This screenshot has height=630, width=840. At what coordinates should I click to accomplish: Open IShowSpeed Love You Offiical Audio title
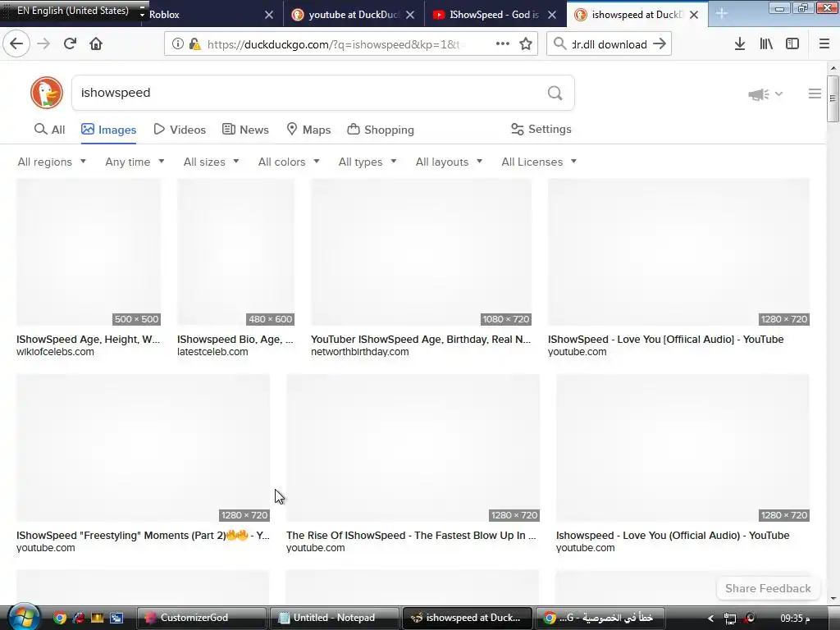[x=665, y=339]
